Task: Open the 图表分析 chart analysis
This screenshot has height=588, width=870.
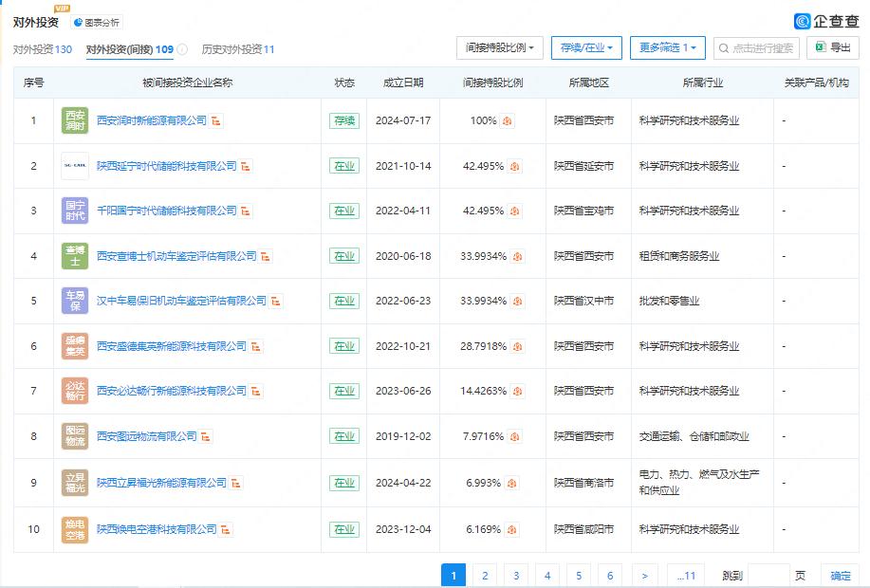Action: (97, 22)
